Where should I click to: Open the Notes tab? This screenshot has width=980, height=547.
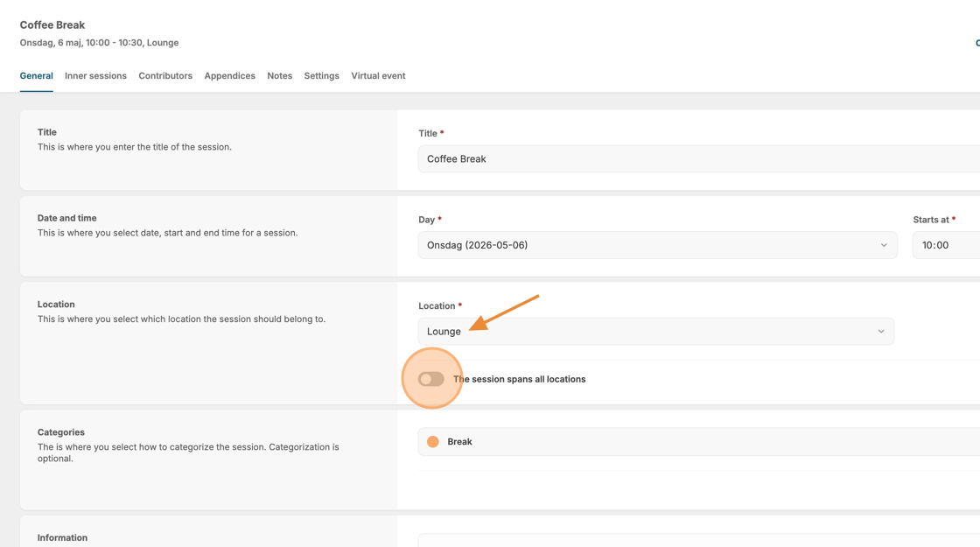(x=280, y=76)
